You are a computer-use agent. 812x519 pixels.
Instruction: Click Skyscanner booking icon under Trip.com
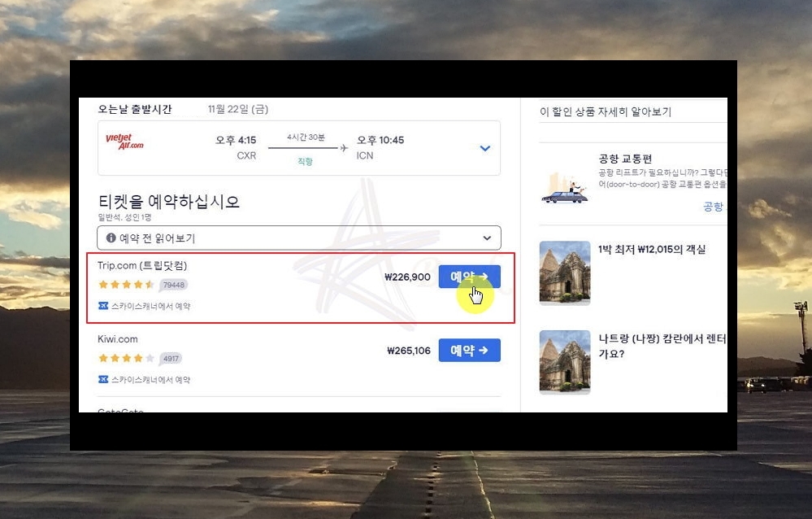[x=103, y=306]
